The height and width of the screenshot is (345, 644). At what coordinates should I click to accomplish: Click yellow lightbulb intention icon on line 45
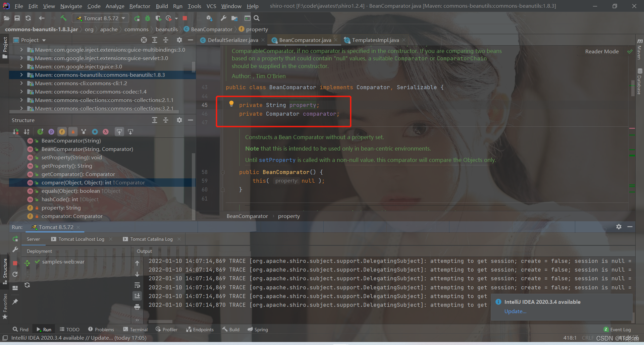tap(231, 104)
